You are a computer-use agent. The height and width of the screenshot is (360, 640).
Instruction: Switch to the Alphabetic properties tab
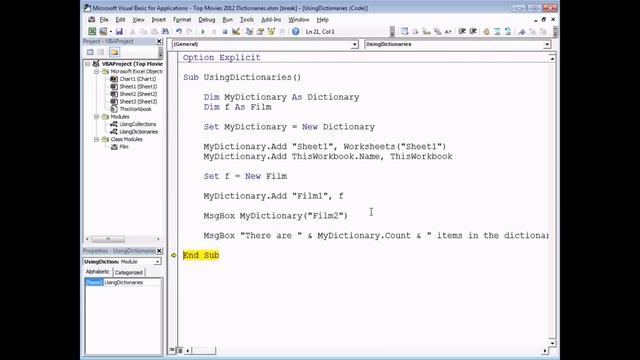point(98,272)
